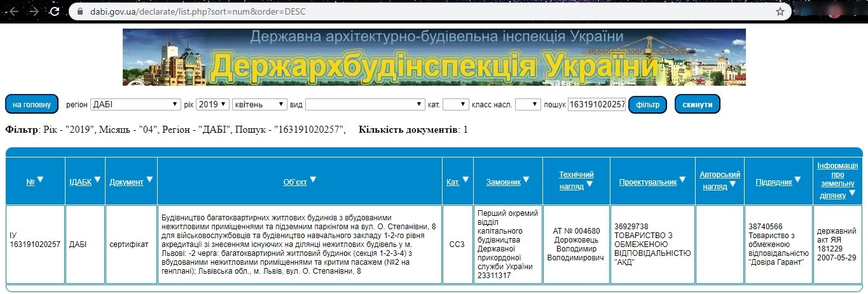868x294 pixels.
Task: Sort by Підрядник column triangle icon
Action: 798,180
